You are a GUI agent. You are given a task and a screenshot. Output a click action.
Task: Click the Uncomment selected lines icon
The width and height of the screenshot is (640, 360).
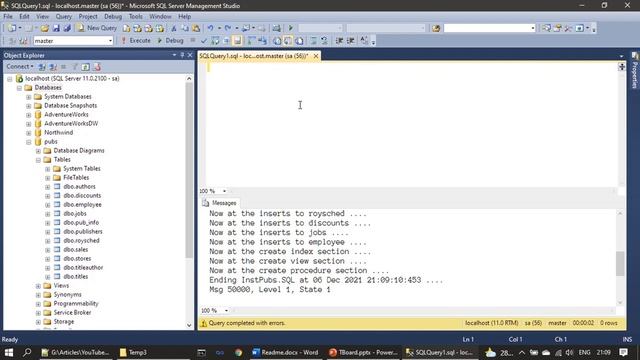(324, 41)
